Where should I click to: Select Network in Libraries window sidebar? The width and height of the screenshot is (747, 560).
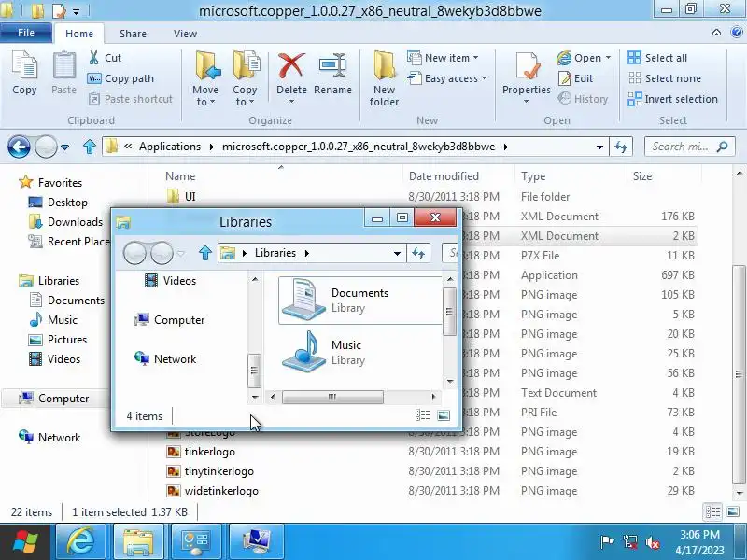(166, 359)
